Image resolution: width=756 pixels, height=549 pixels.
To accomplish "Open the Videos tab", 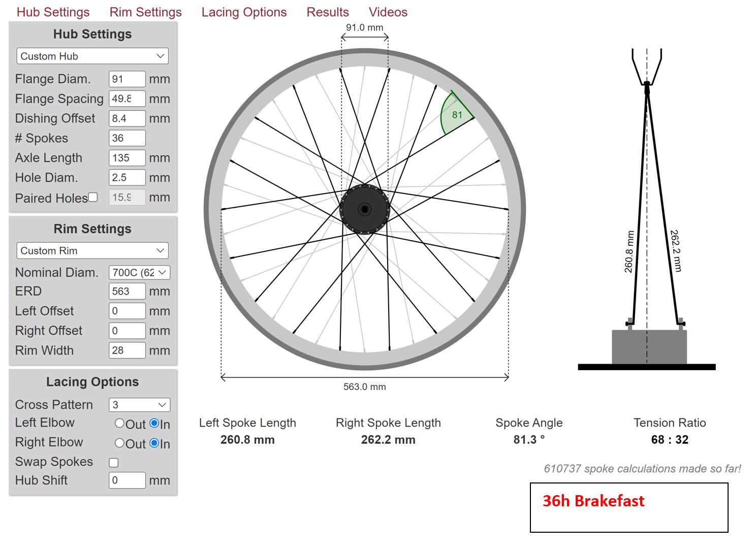I will tap(388, 12).
